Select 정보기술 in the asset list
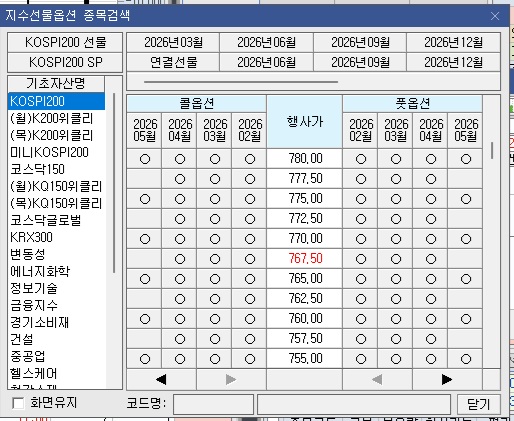This screenshot has width=514, height=421. point(56,288)
